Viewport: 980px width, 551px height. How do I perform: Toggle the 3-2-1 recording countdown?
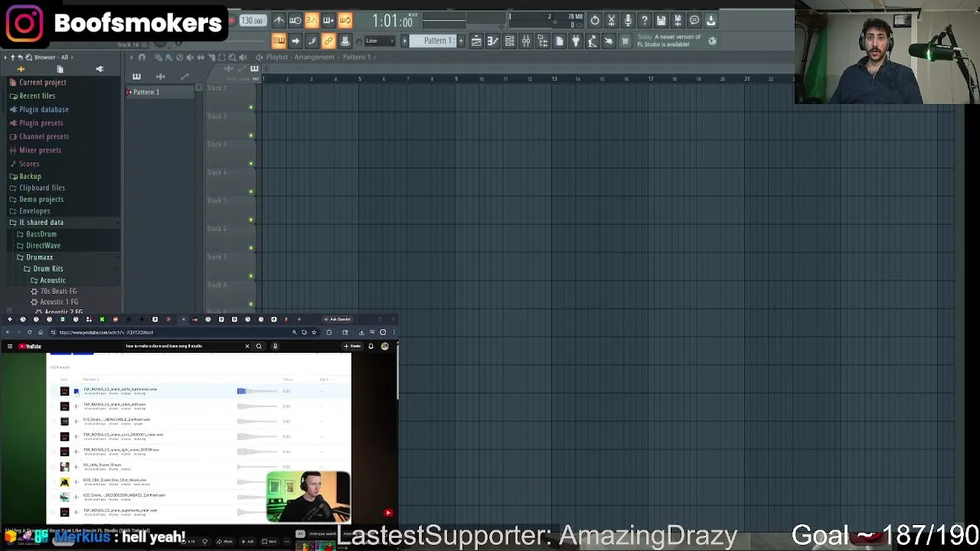(x=312, y=21)
